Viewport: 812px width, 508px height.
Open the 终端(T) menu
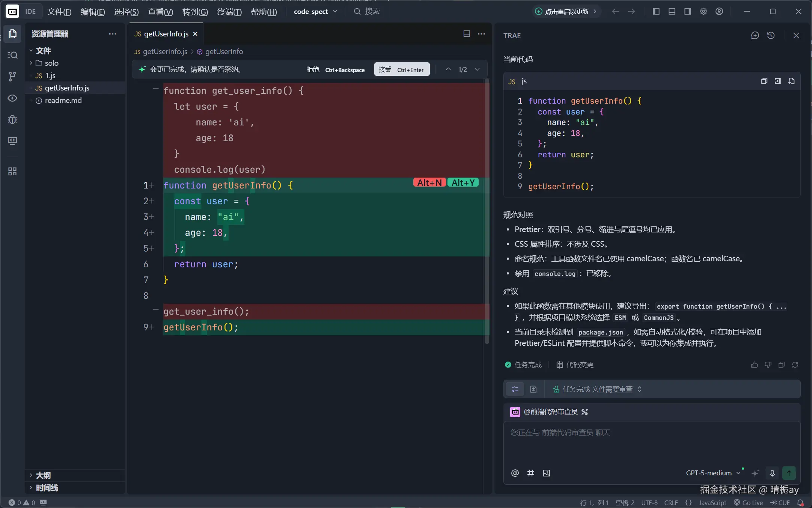[x=229, y=12]
